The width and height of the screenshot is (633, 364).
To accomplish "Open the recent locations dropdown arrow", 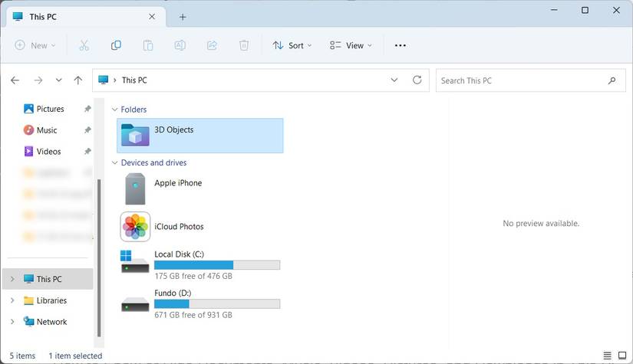I will [x=58, y=80].
